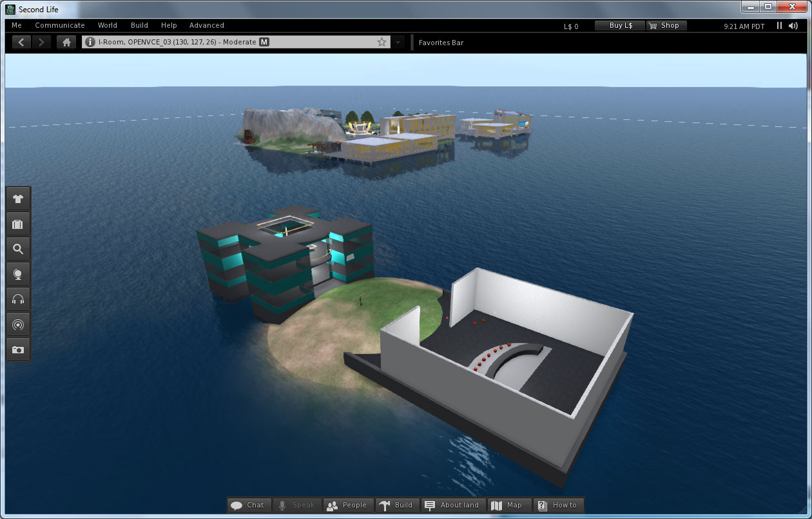This screenshot has height=519, width=812.
Task: Open People panel from bottom toolbar
Action: pyautogui.click(x=348, y=505)
